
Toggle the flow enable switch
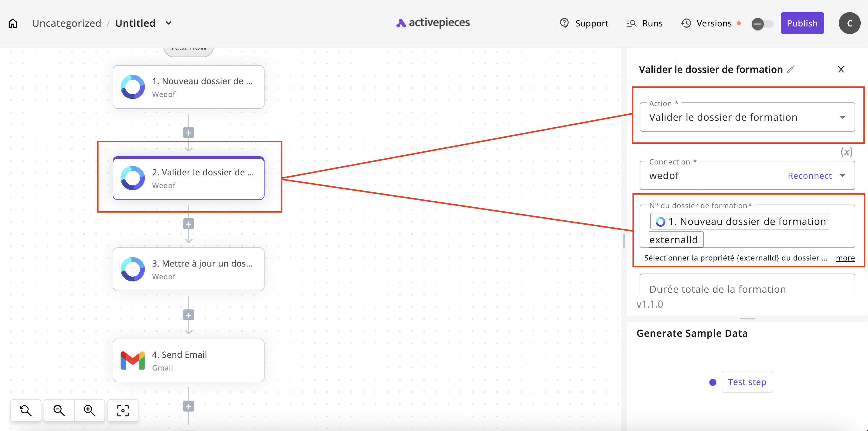pyautogui.click(x=762, y=24)
